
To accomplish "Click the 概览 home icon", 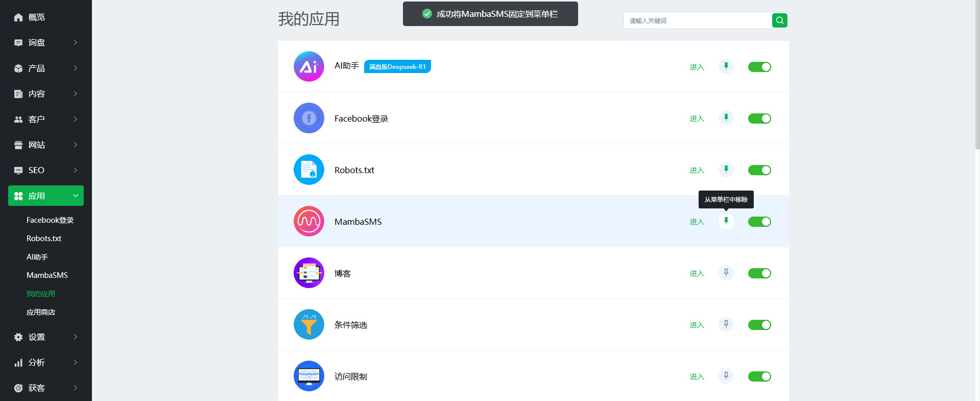I will tap(18, 17).
